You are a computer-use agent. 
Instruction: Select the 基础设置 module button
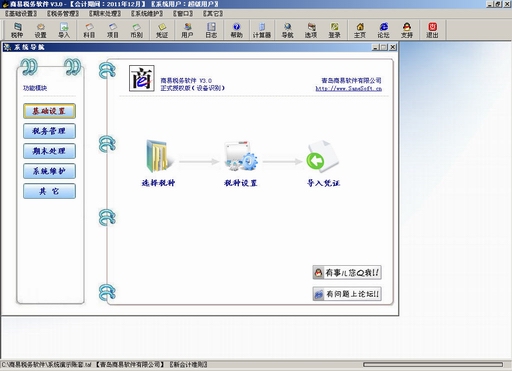point(49,111)
